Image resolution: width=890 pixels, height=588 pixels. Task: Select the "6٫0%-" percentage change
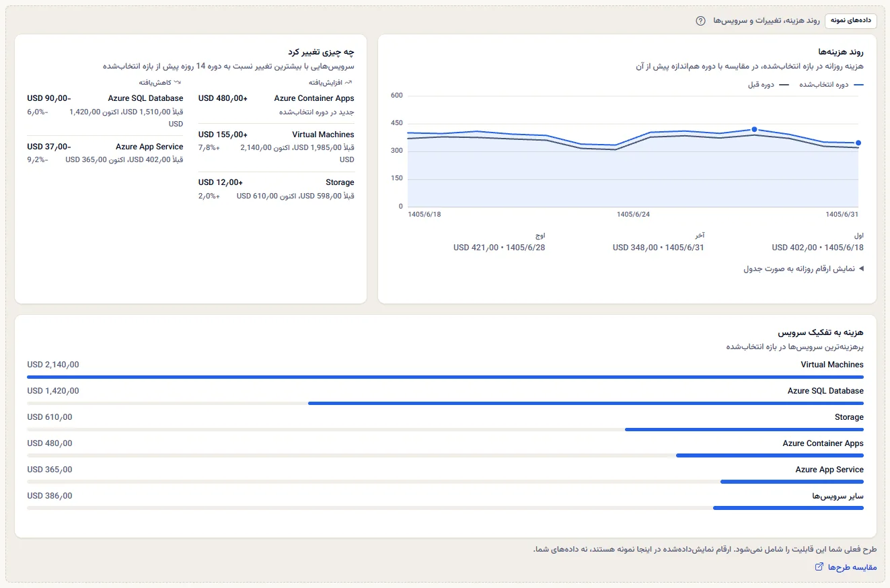pyautogui.click(x=38, y=112)
